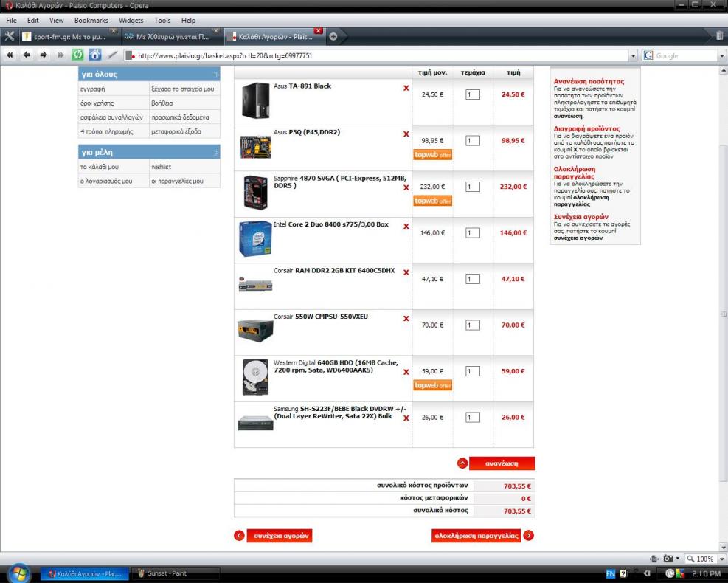728x583 pixels.
Task: Open camera icon dropdown arrow in status bar
Action: [x=678, y=559]
